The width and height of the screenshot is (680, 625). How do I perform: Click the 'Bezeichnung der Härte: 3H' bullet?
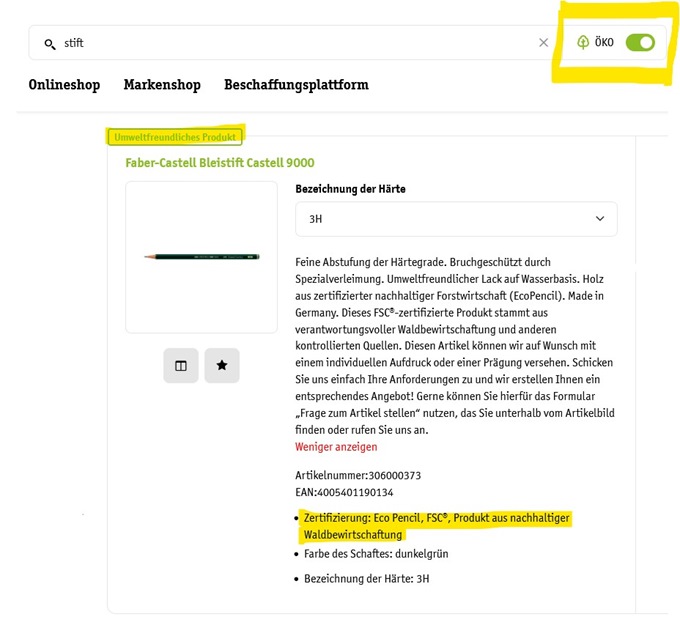tap(366, 579)
